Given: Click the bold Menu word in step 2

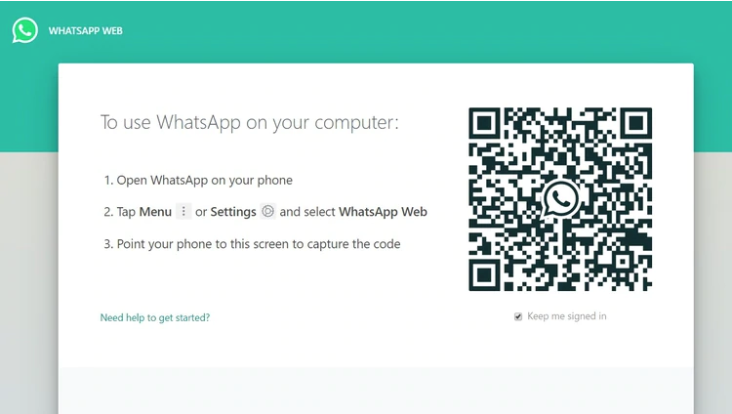Looking at the screenshot, I should 155,212.
